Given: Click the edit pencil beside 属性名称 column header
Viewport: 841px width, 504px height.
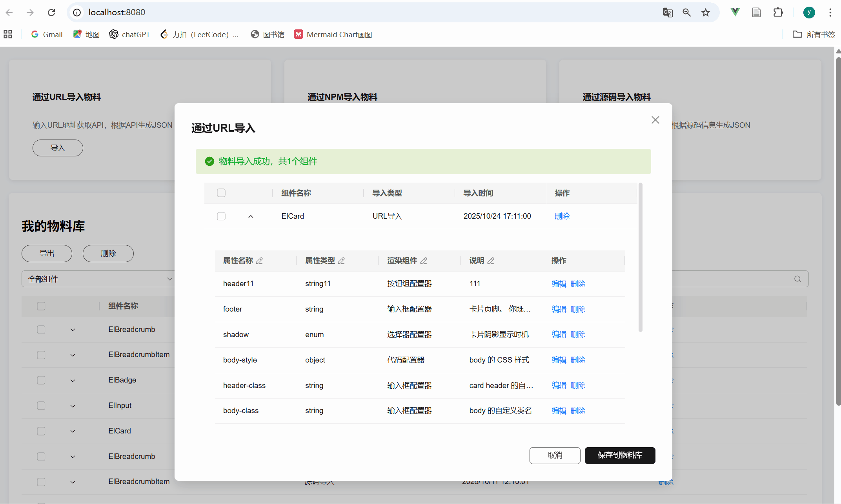Looking at the screenshot, I should [260, 261].
